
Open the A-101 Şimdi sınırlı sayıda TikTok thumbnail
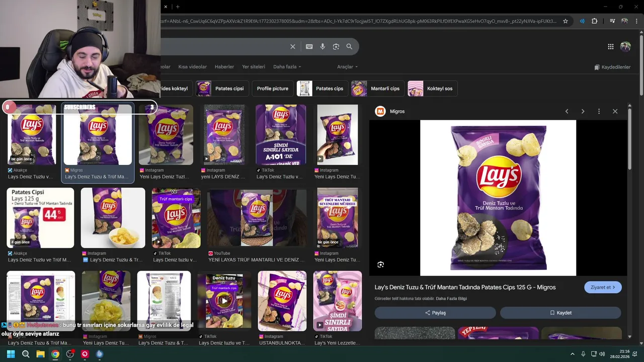tap(281, 135)
